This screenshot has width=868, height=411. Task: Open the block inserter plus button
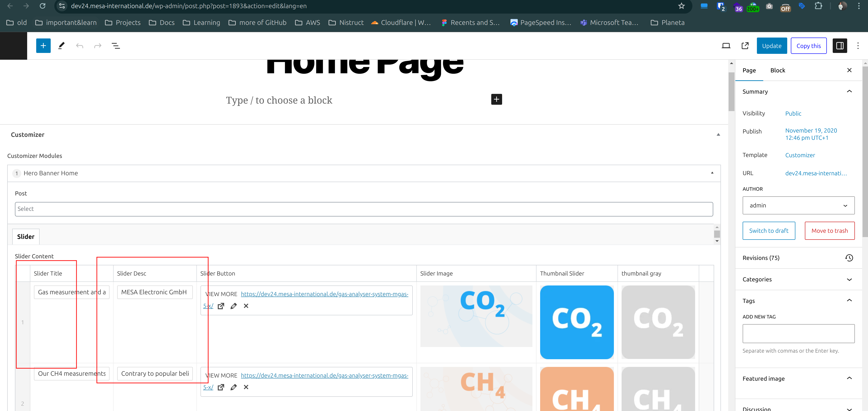[43, 46]
